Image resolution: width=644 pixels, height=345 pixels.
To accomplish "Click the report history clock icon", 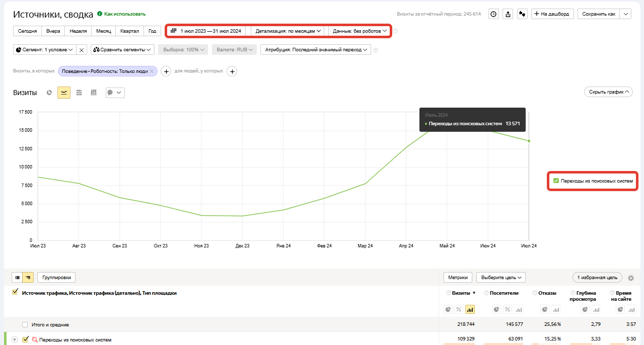I will (x=494, y=14).
